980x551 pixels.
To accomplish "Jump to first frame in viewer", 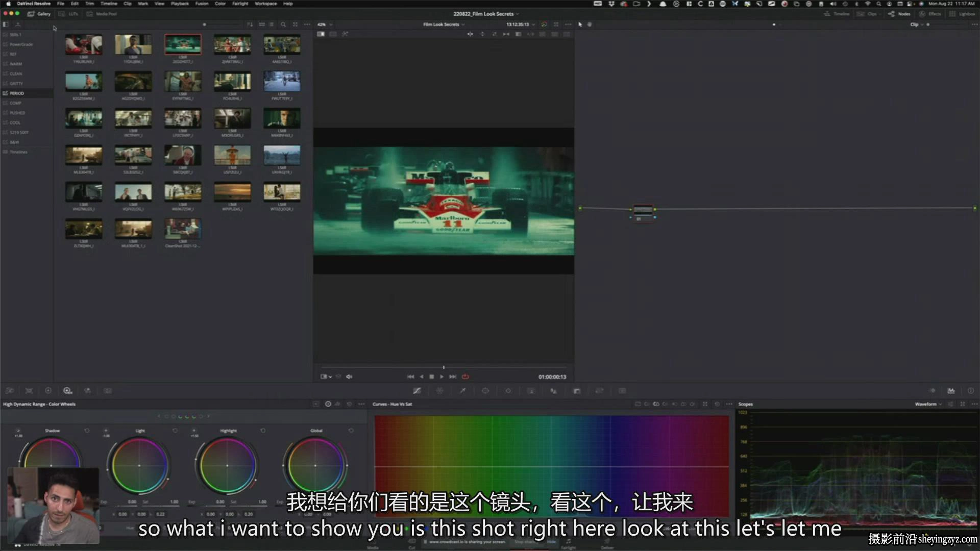I will pyautogui.click(x=410, y=377).
